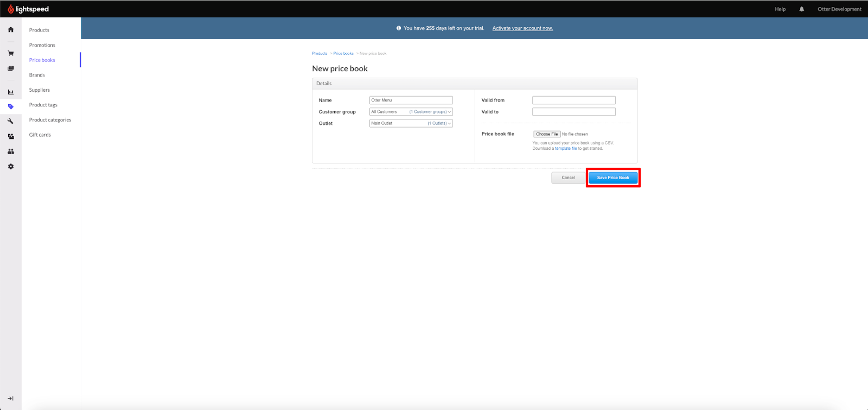Open the Sell shopping cart icon
The width and height of the screenshot is (868, 410).
[10, 53]
